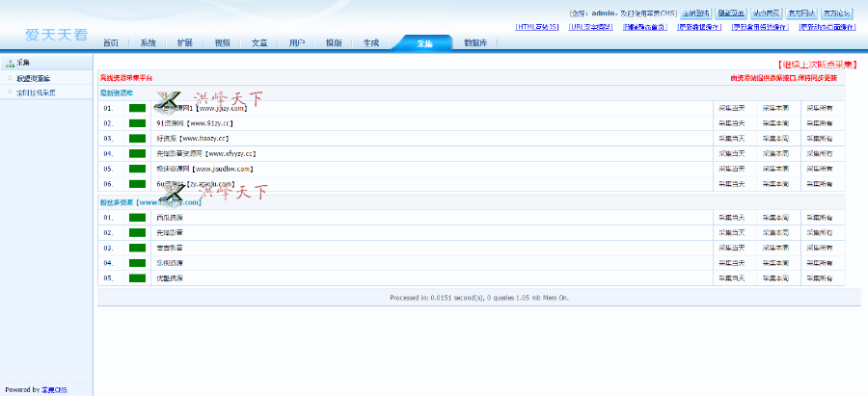Click 采集所有 for 西瓜资源 row
The height and width of the screenshot is (396, 868).
tap(819, 218)
